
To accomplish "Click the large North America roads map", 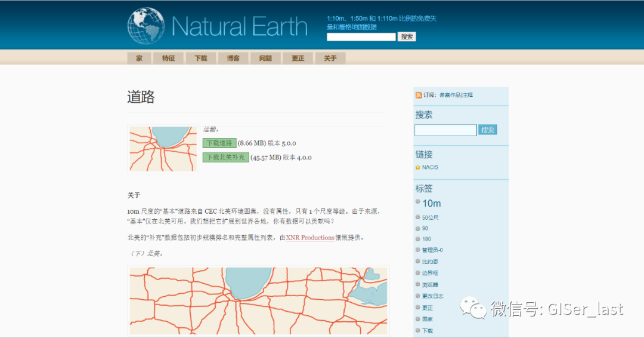I will click(x=258, y=301).
